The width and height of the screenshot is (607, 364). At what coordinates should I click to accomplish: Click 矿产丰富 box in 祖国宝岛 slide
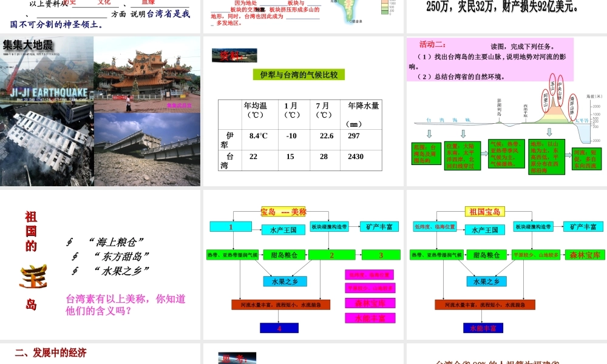[583, 227]
